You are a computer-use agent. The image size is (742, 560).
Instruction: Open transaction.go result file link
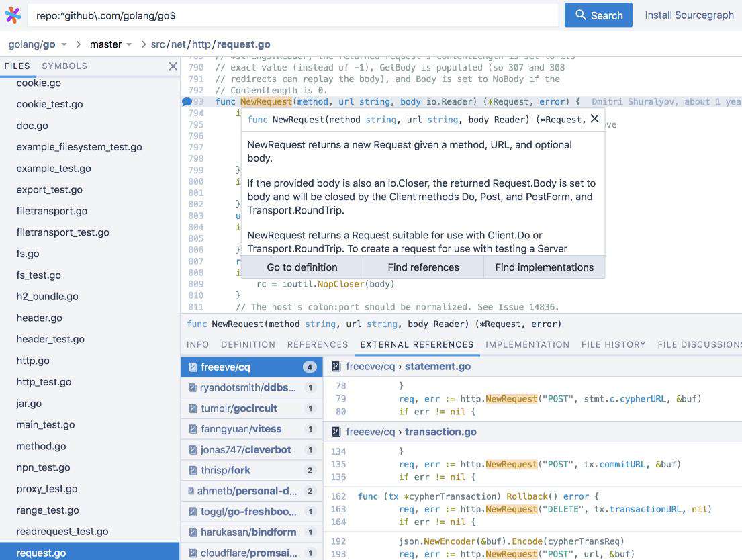(440, 432)
